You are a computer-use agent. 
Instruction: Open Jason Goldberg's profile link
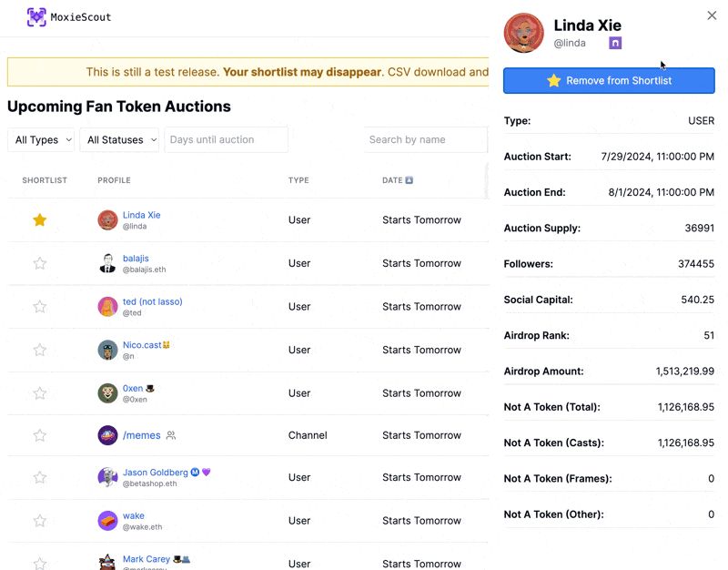coord(156,473)
